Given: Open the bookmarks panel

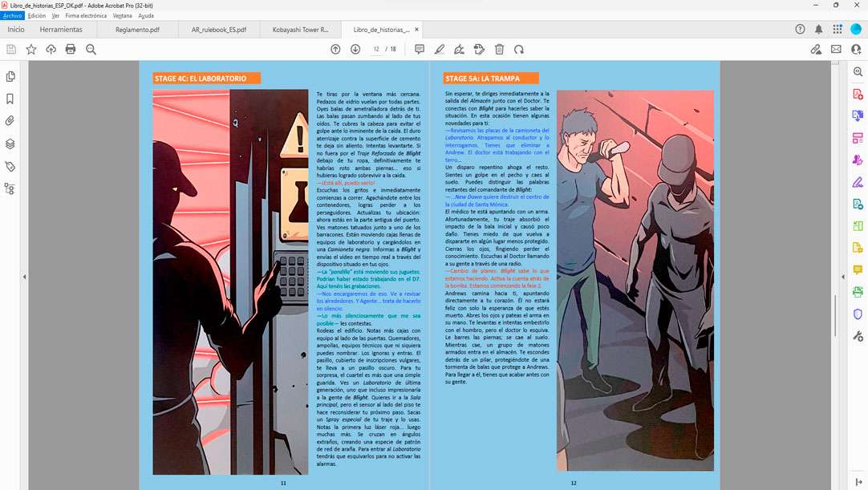Looking at the screenshot, I should point(10,99).
